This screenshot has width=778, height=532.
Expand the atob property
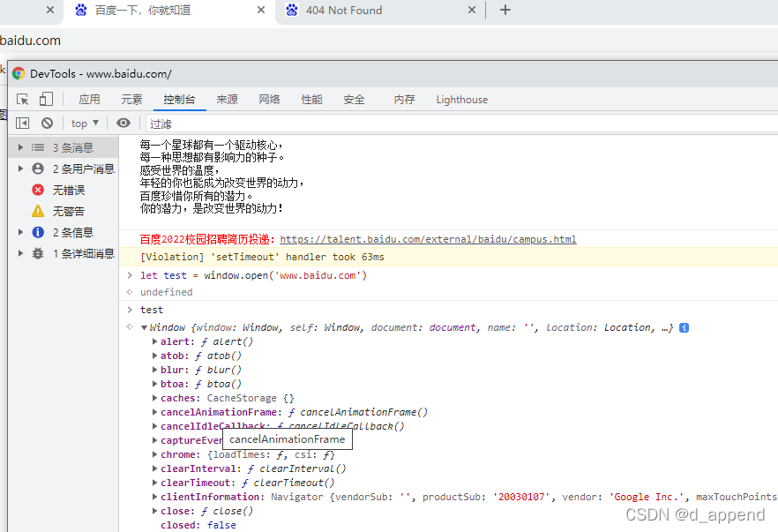[155, 356]
